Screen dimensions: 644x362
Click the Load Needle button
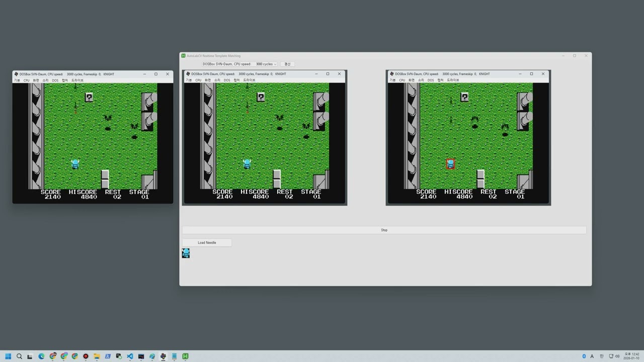tap(207, 243)
